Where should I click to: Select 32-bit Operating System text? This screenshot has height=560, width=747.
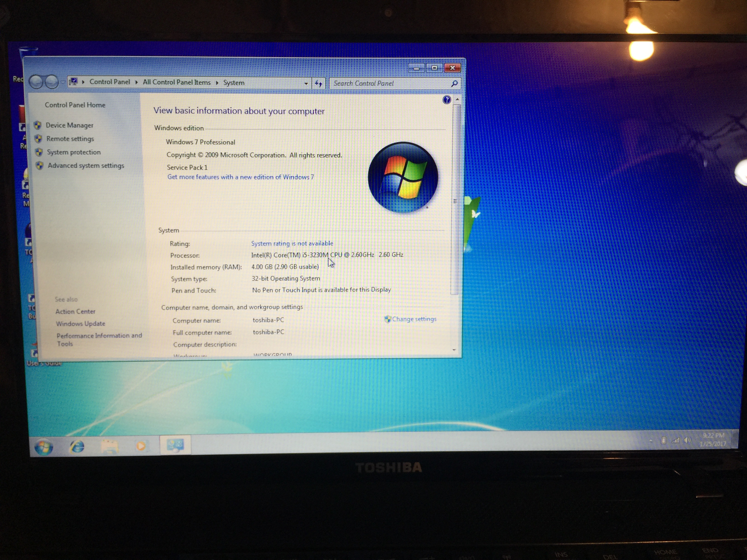[x=286, y=278]
